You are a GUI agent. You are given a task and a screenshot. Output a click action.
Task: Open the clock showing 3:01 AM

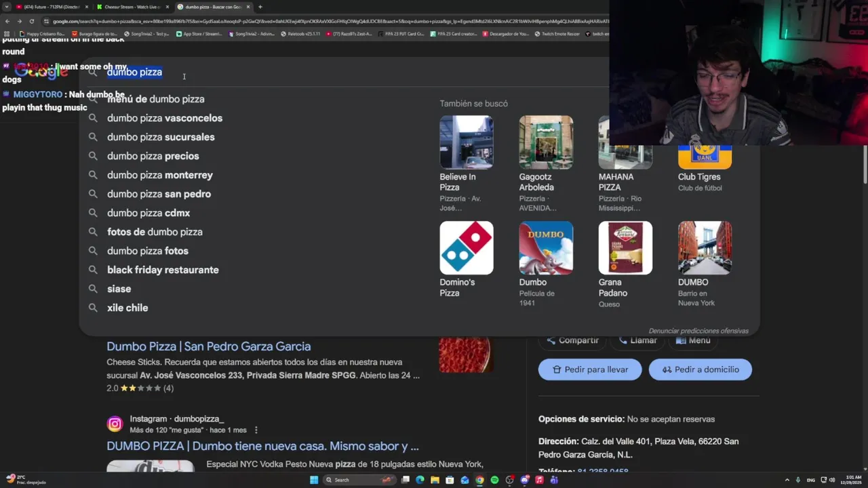click(852, 480)
